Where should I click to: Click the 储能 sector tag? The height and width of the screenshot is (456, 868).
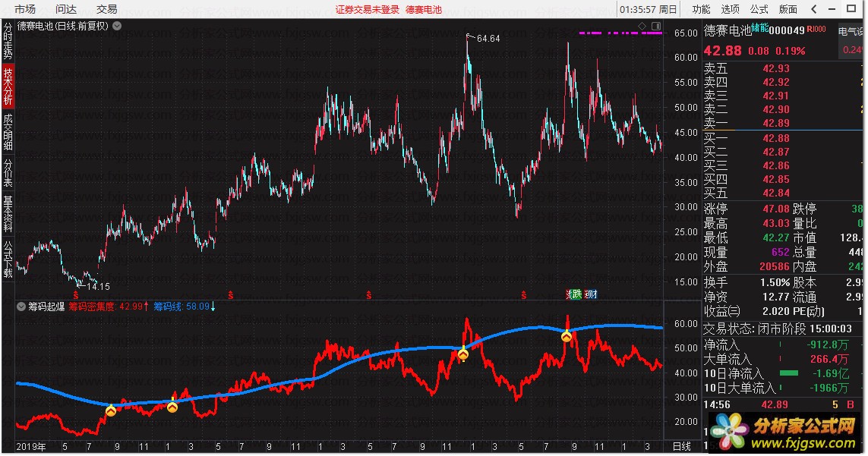coord(759,27)
